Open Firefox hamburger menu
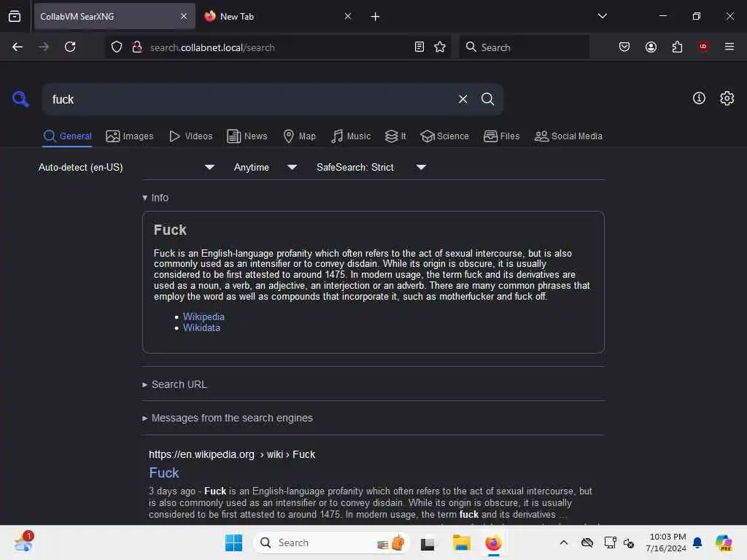 (x=729, y=47)
